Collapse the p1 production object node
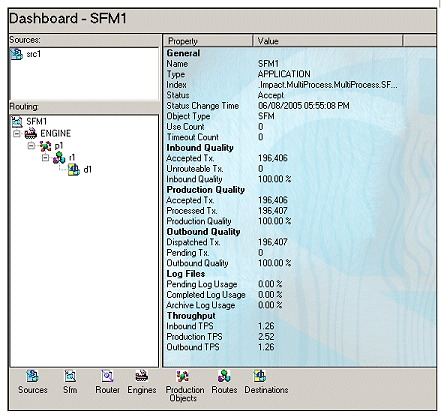Image resolution: width=441 pixels, height=417 pixels. [x=31, y=146]
